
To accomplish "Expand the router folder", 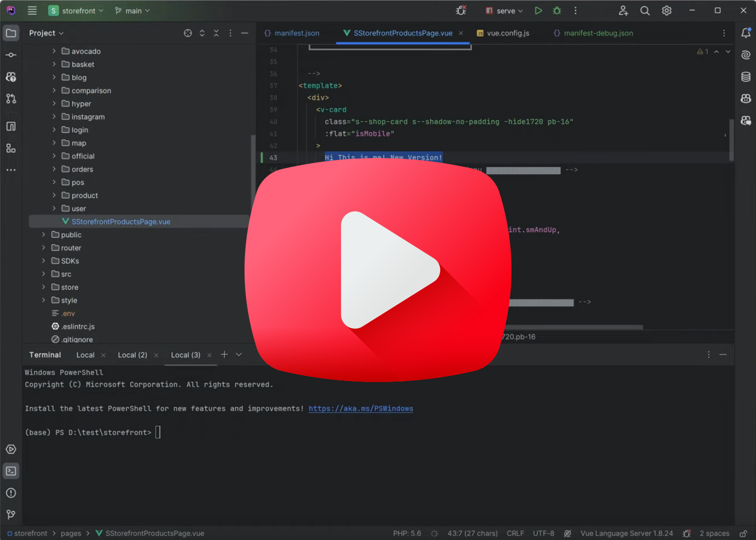I will (x=44, y=248).
